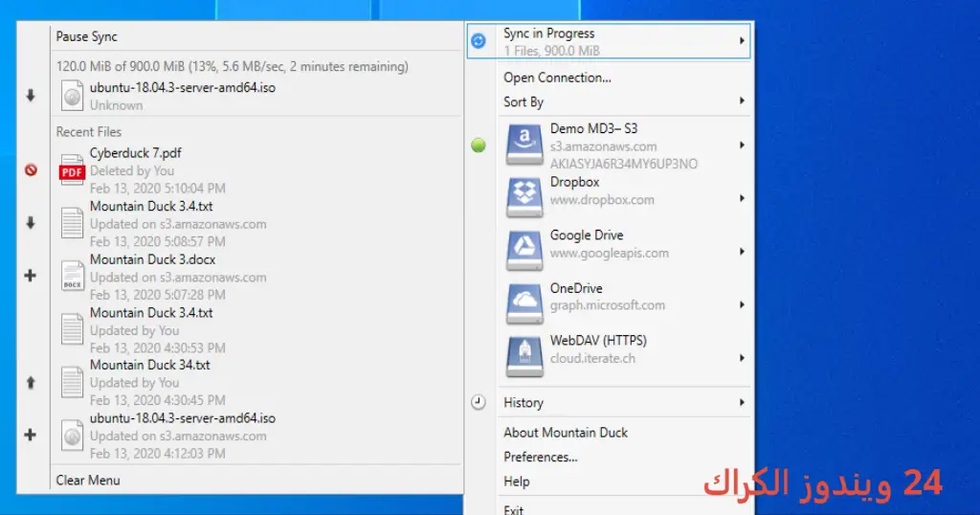This screenshot has height=515, width=980.
Task: Expand the History submenu arrow
Action: (x=742, y=402)
